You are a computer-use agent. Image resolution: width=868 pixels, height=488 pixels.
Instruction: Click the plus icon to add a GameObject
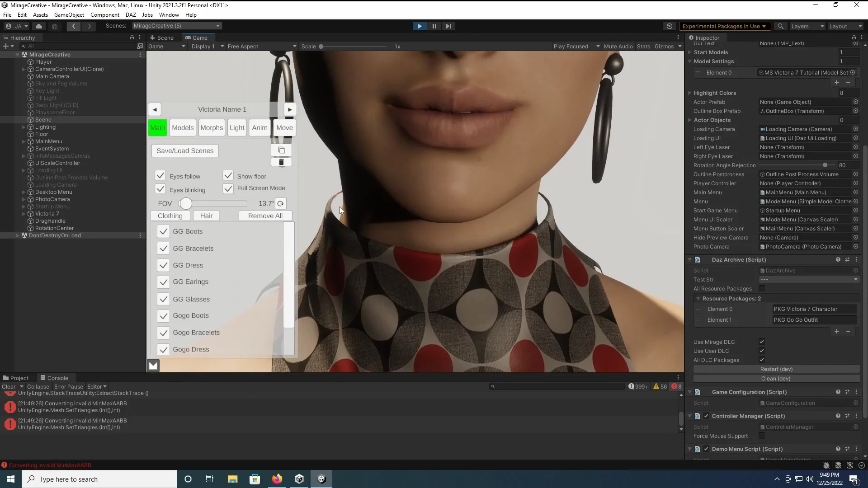point(6,46)
